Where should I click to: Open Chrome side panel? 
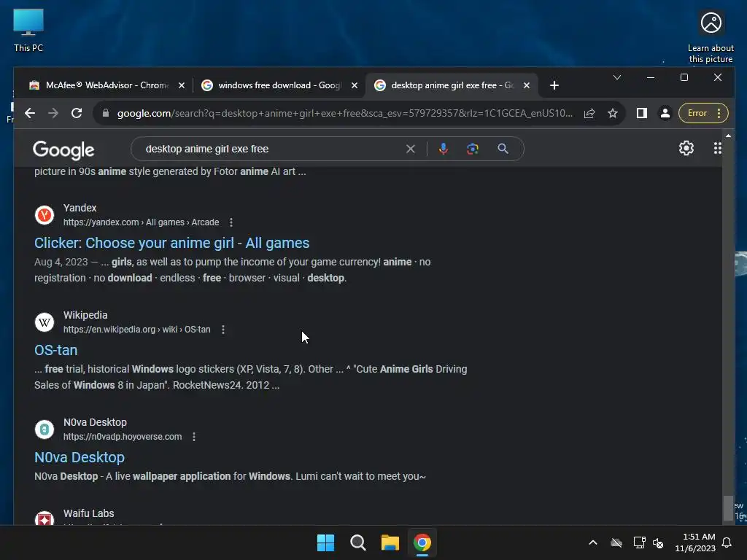642,113
